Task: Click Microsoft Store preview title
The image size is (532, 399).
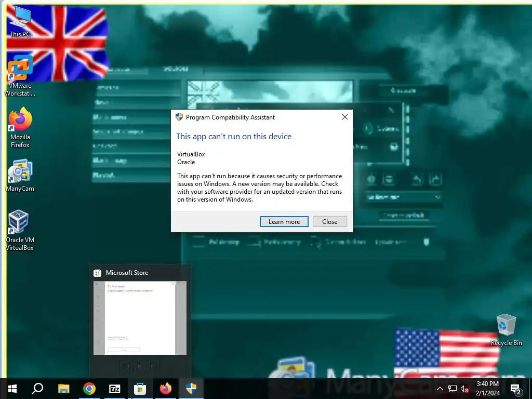Action: (127, 273)
